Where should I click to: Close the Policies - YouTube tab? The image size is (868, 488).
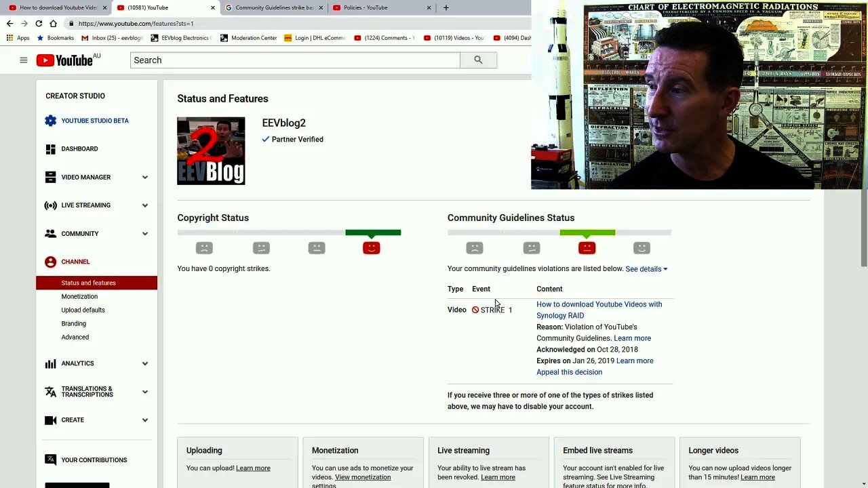429,7
